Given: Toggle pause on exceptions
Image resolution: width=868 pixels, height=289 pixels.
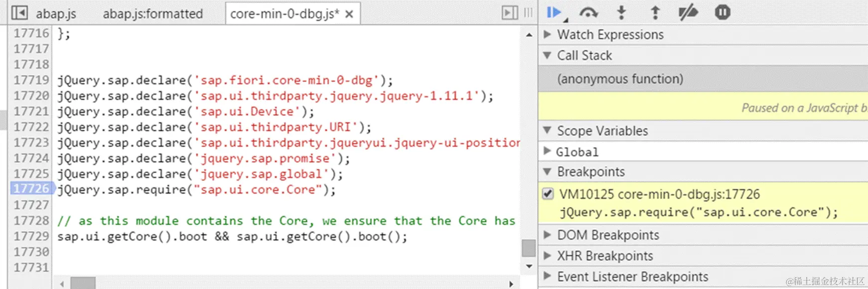Looking at the screenshot, I should coord(723,12).
